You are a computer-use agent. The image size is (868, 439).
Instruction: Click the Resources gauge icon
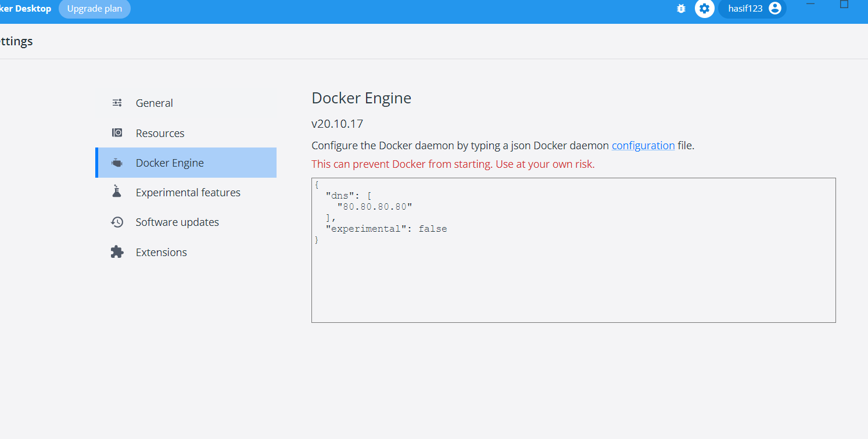(x=117, y=132)
